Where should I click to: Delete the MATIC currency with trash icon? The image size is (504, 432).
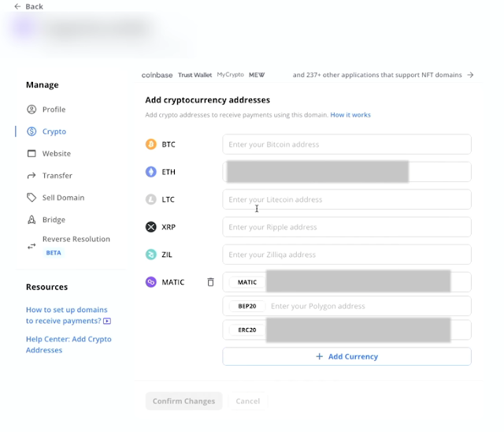point(210,282)
